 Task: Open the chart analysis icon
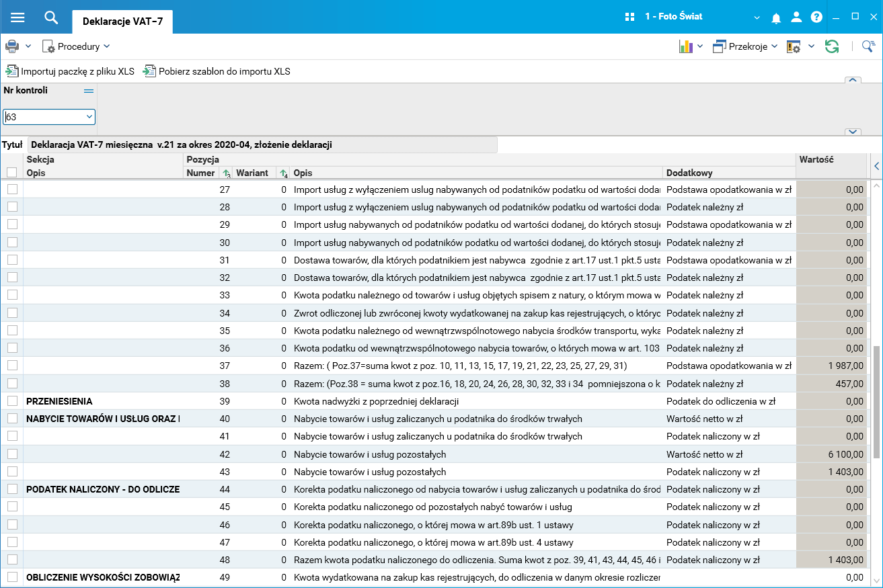tap(685, 46)
